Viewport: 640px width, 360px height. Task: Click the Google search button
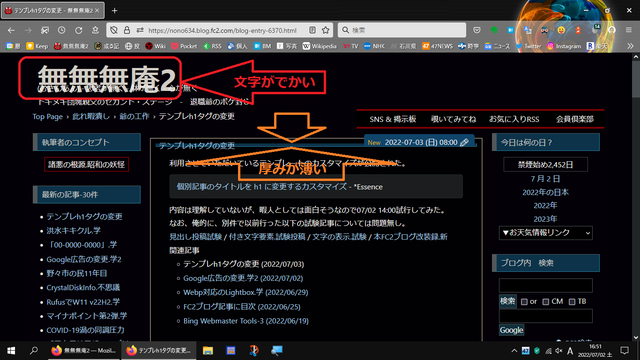(x=511, y=330)
